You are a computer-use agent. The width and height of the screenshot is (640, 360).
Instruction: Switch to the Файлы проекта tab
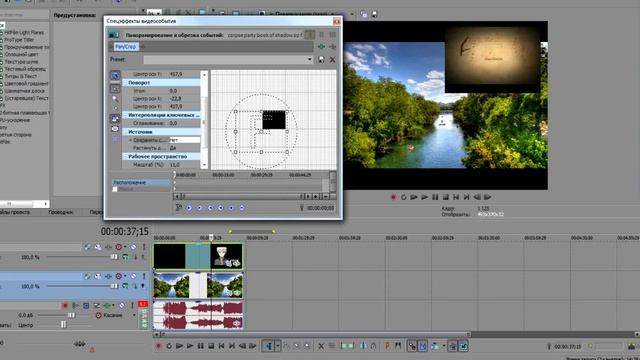15,212
